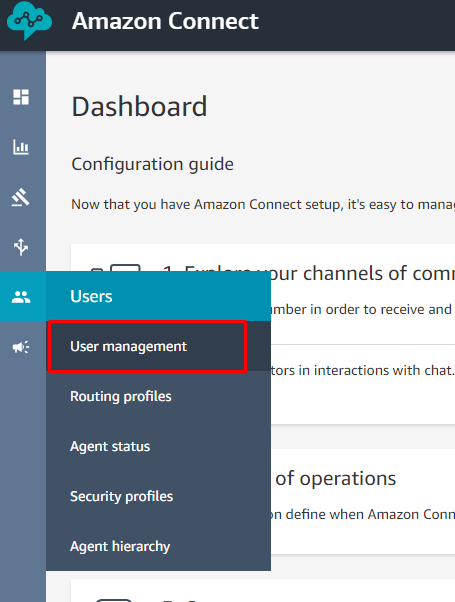
Task: Click the Users flyout menu header
Action: pyautogui.click(x=158, y=296)
